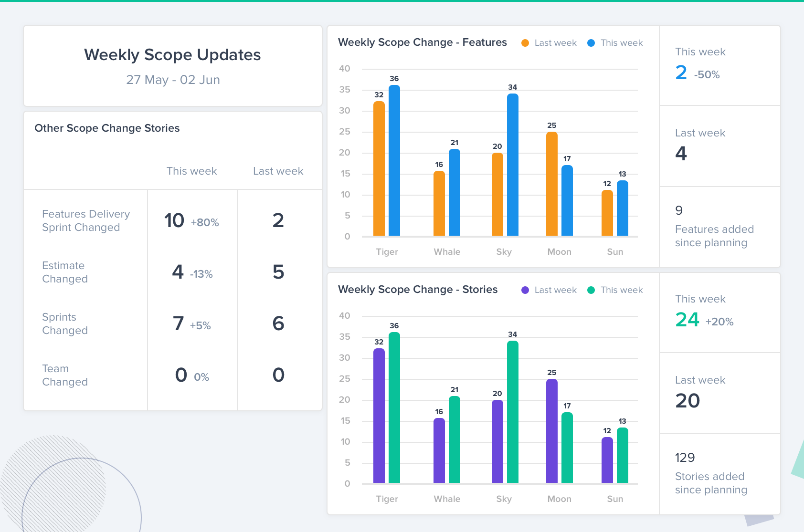Click the 'Features added since planning' label

pyautogui.click(x=714, y=236)
